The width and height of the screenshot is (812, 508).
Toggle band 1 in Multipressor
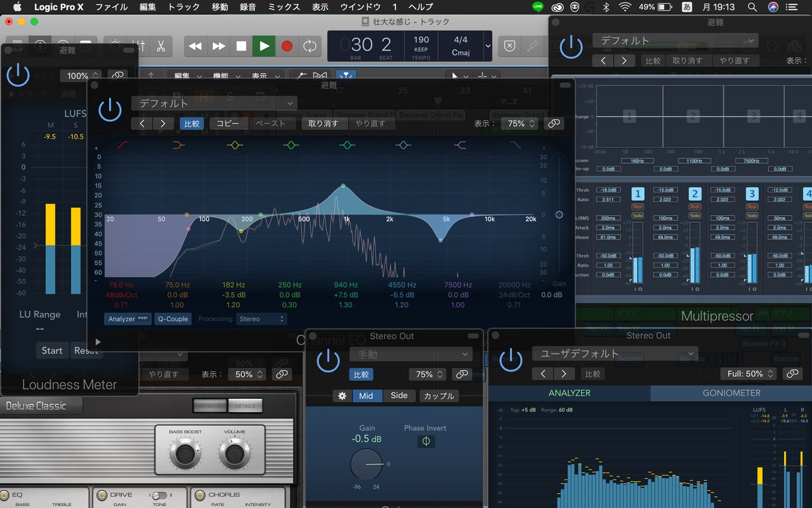638,194
